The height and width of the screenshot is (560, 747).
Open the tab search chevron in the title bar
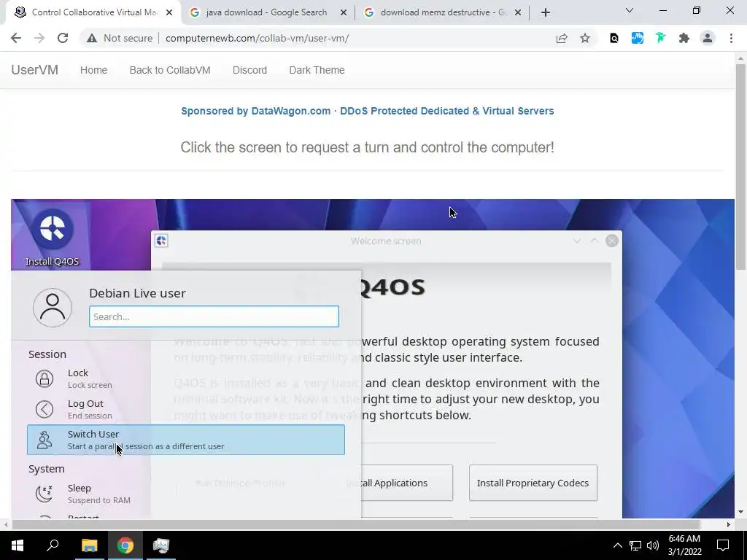[630, 10]
